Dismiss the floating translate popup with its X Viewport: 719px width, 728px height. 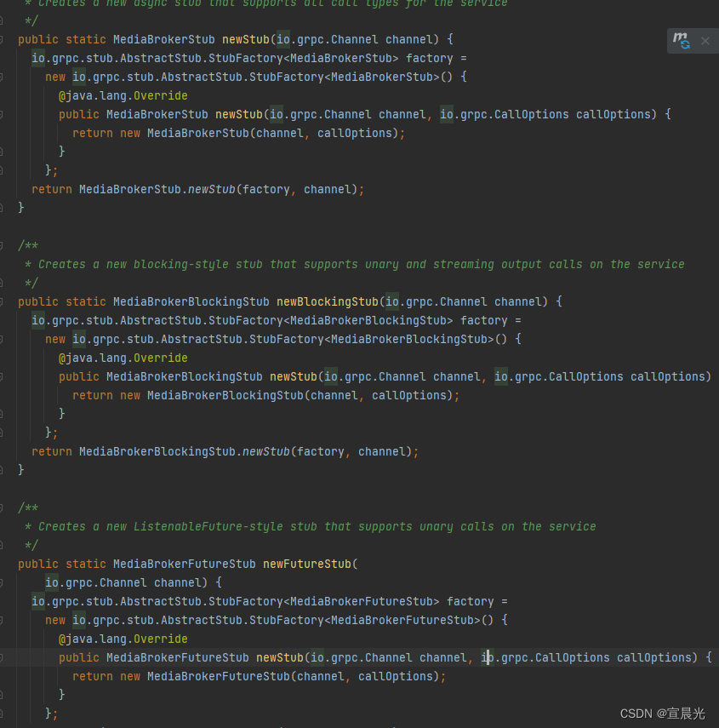tap(704, 40)
